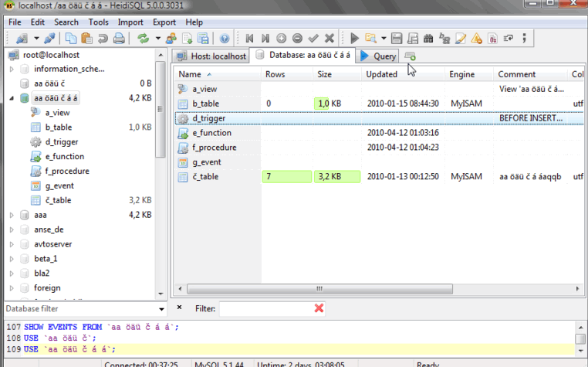
Task: Open the dropdown arrow beside the Open SQL file icon
Action: [x=384, y=39]
